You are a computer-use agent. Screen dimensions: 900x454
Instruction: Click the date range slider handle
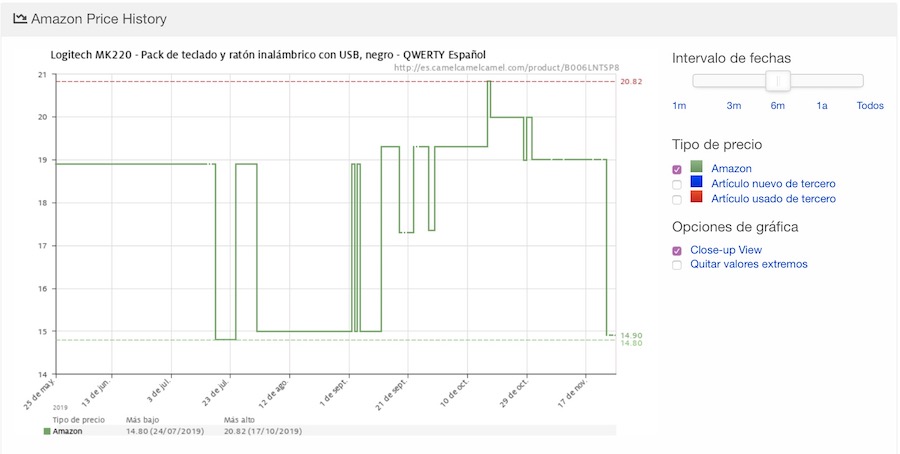(x=778, y=82)
